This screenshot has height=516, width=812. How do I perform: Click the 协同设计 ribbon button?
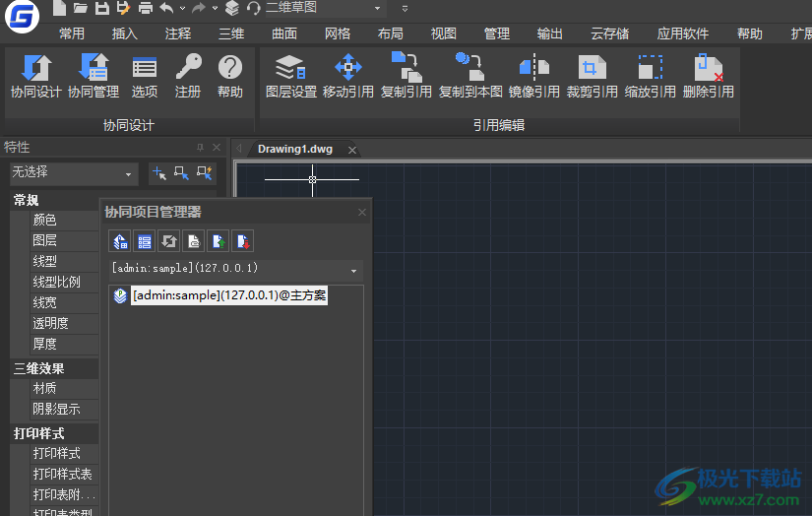pyautogui.click(x=36, y=77)
